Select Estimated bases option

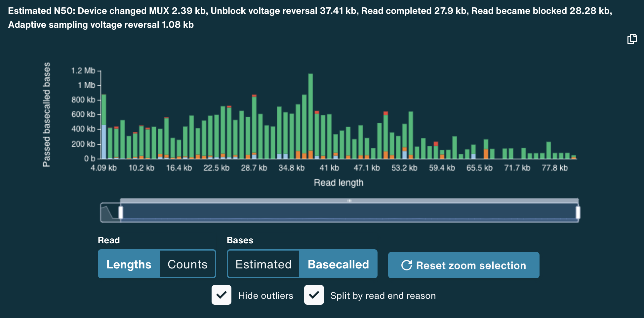pyautogui.click(x=263, y=264)
